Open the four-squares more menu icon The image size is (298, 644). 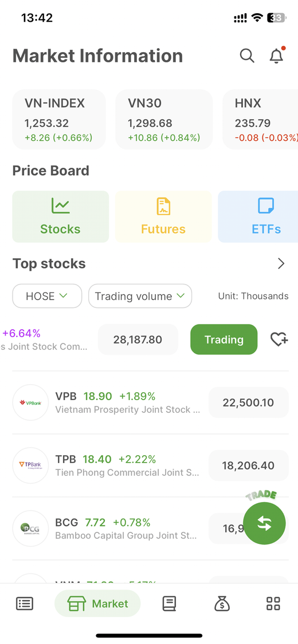[x=273, y=603]
